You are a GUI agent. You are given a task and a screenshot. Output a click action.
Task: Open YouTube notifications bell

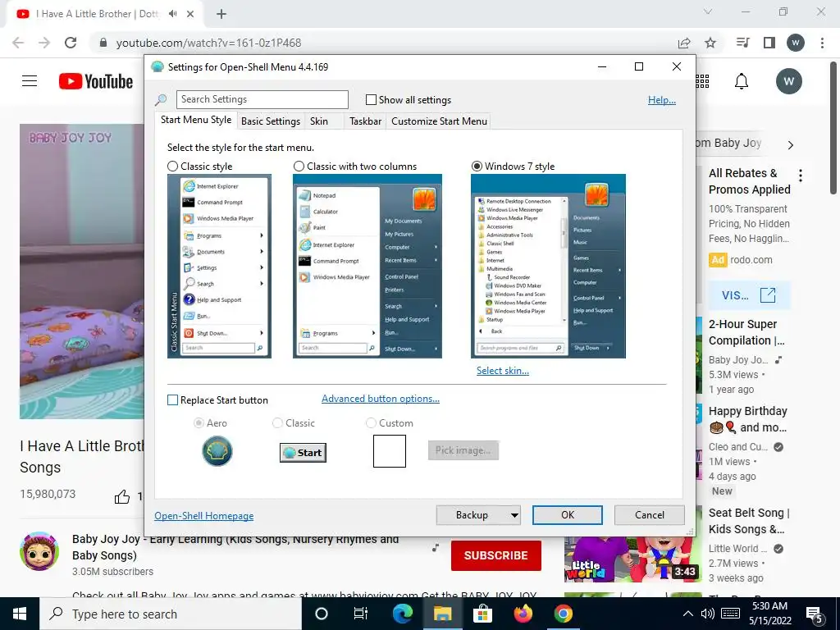(742, 81)
